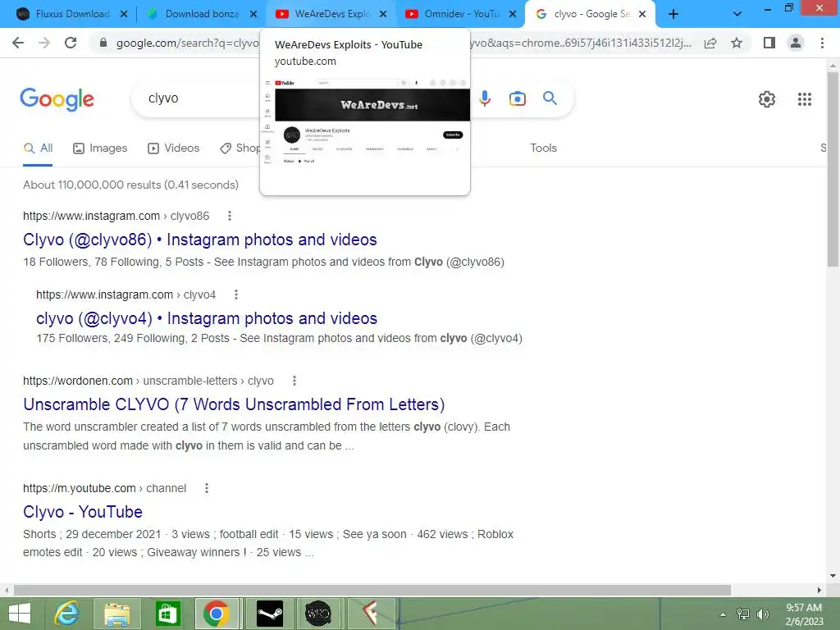Open Unscramble CLYVO result link
This screenshot has width=840, height=630.
click(234, 404)
